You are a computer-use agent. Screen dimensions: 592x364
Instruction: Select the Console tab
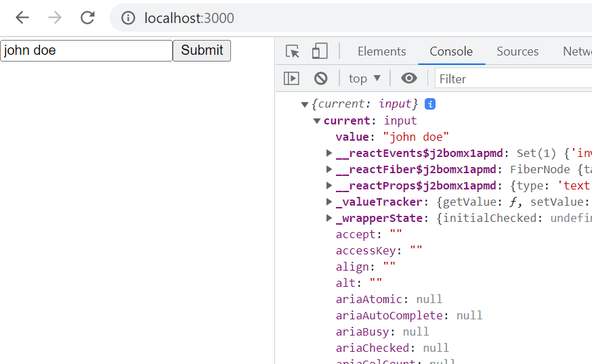pyautogui.click(x=451, y=51)
